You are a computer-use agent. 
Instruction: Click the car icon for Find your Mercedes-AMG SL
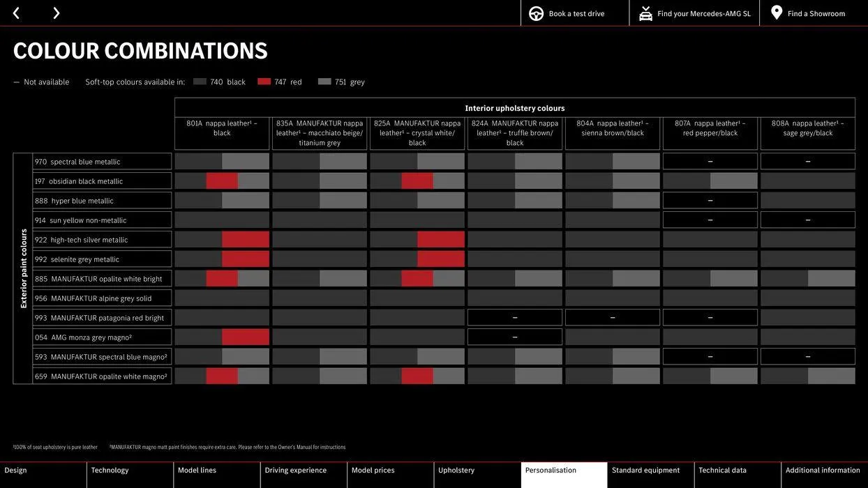coord(645,13)
